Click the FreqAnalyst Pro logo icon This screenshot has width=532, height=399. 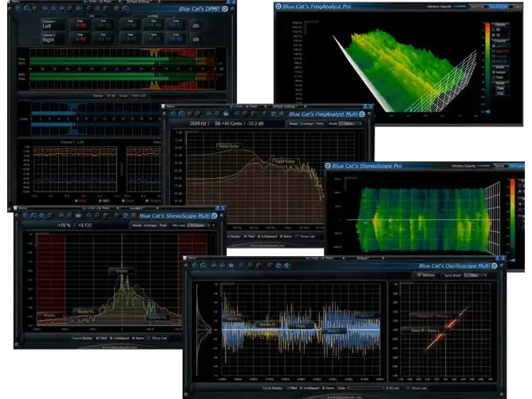278,6
